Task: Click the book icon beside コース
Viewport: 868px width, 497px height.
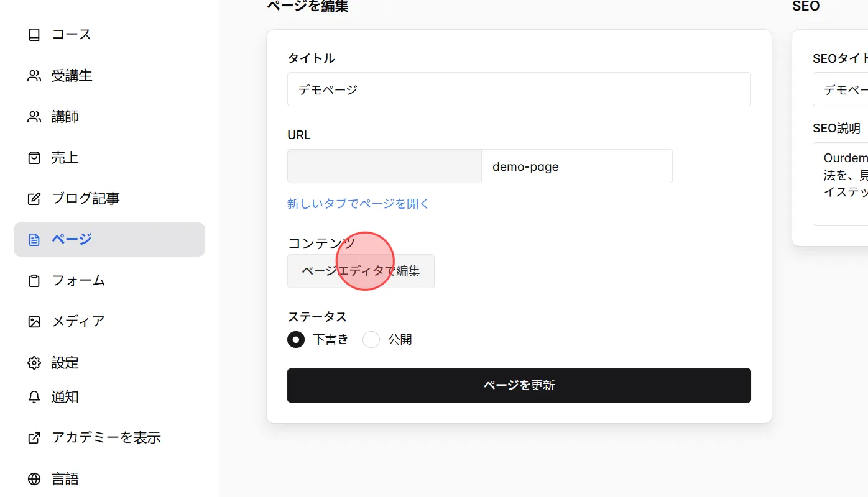Action: point(34,35)
